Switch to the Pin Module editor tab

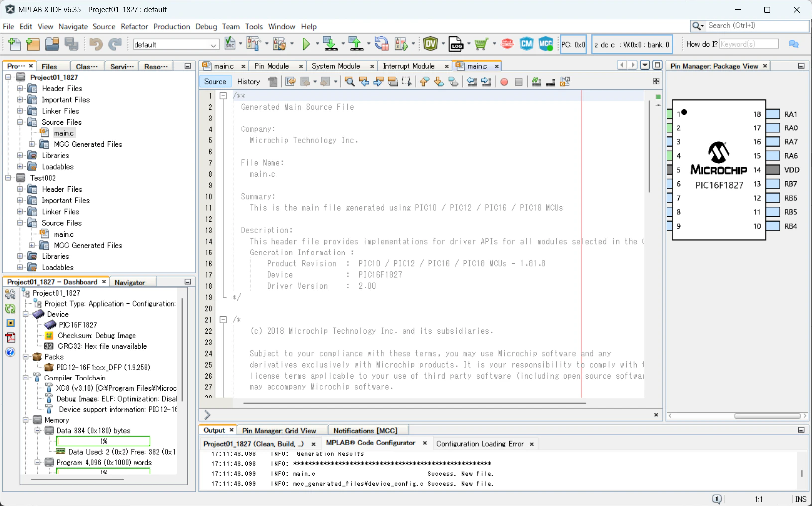pos(271,66)
